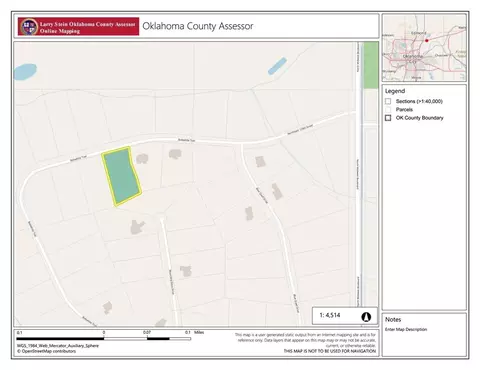The width and height of the screenshot is (480, 370).
Task: Click the 'OK County Boundary' legend label
Action: coord(420,118)
